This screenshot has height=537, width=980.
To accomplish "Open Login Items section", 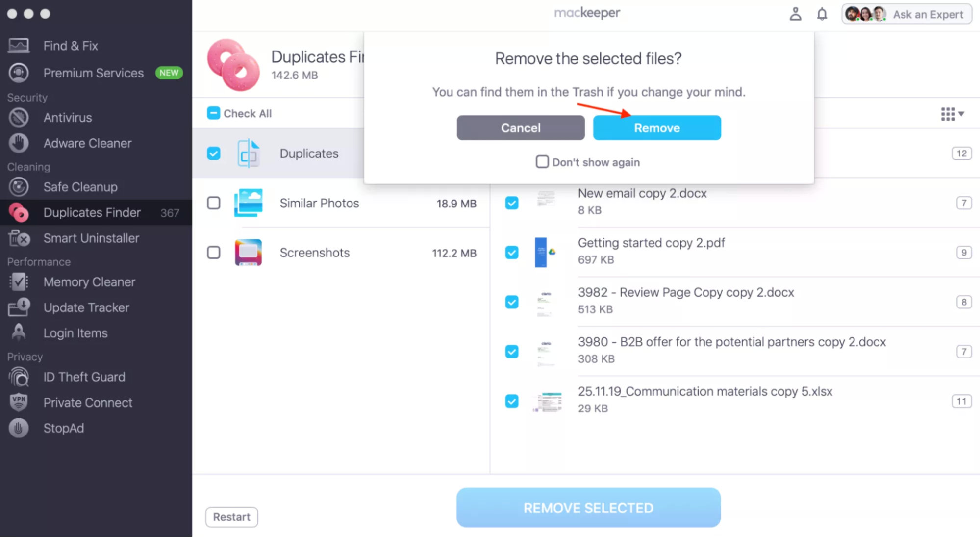I will [75, 332].
